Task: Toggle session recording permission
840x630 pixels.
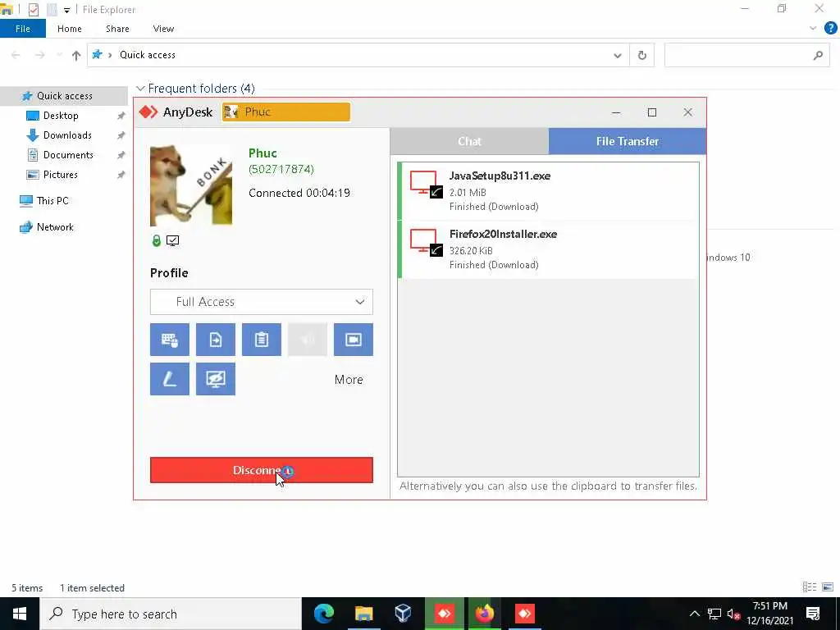Action: coord(354,340)
